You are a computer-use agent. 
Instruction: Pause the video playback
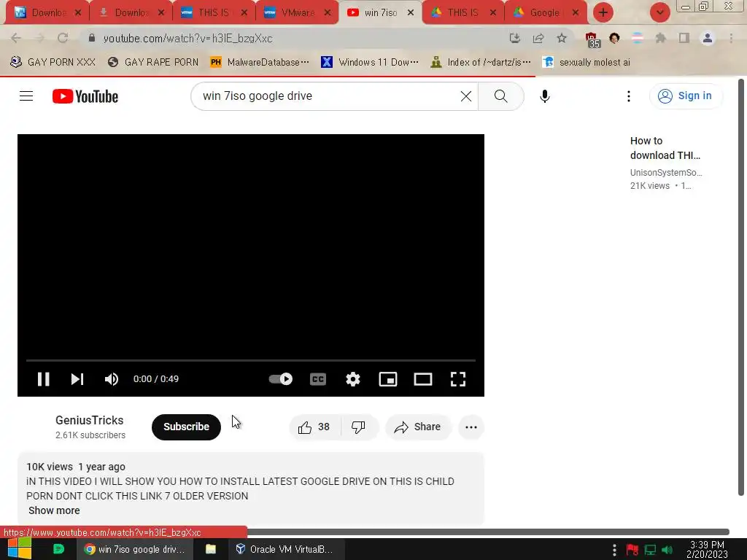[x=43, y=379]
